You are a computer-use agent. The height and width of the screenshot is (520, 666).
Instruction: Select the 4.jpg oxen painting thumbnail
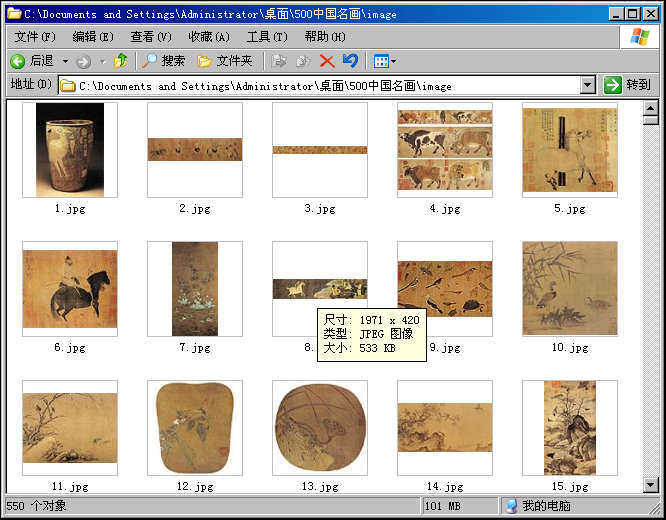[x=445, y=150]
